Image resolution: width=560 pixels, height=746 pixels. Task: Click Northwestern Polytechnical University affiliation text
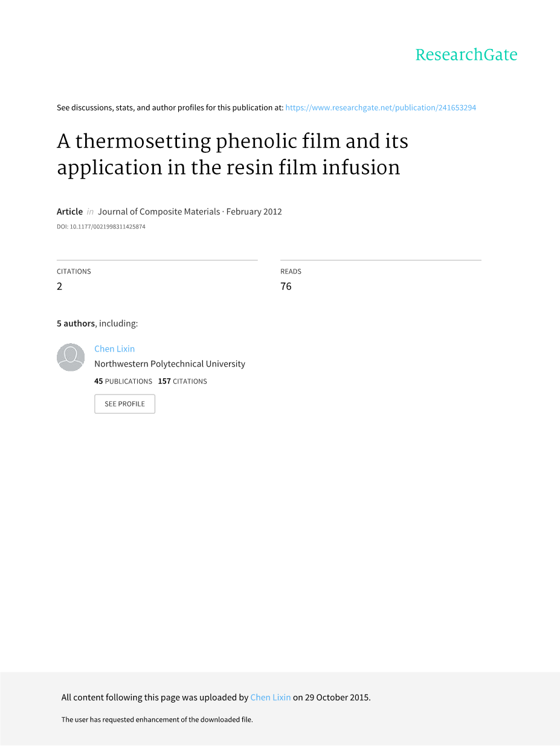pos(170,364)
